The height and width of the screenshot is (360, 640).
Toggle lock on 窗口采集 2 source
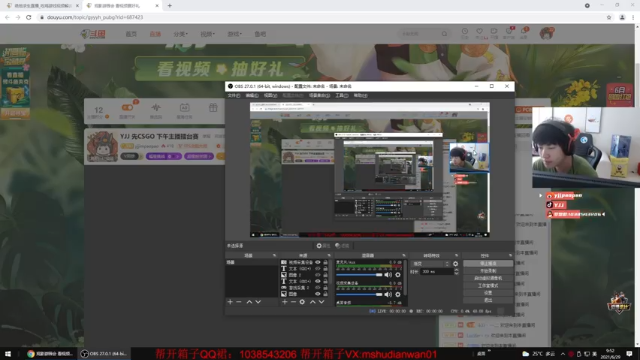click(325, 288)
